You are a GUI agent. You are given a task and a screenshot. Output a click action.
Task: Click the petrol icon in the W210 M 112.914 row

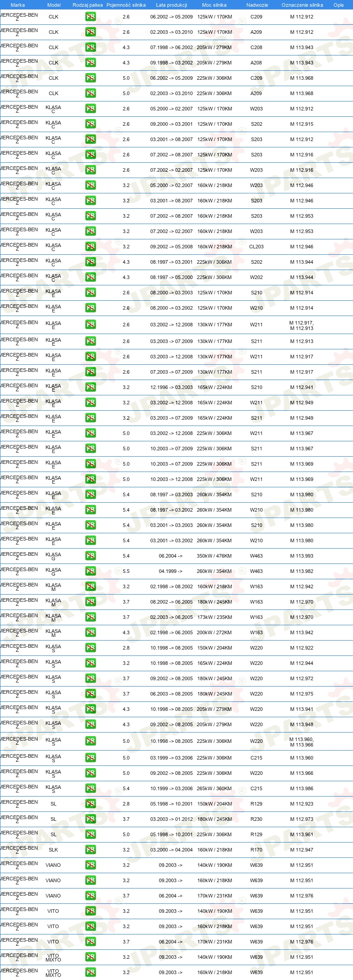(90, 308)
